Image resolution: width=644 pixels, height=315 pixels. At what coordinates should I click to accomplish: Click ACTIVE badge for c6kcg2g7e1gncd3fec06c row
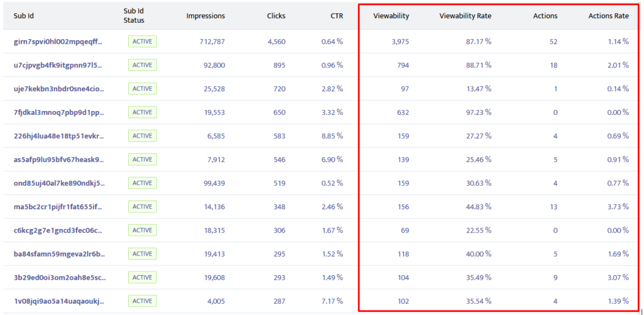(142, 230)
